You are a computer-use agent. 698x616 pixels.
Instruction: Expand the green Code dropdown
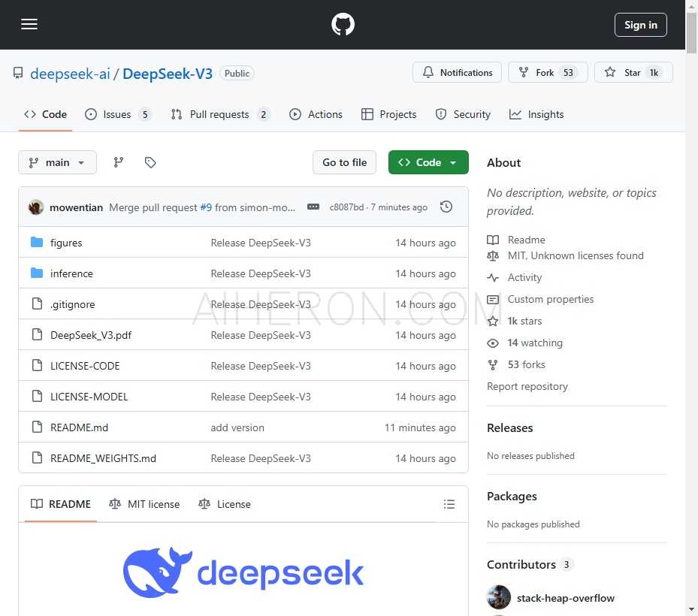click(428, 162)
